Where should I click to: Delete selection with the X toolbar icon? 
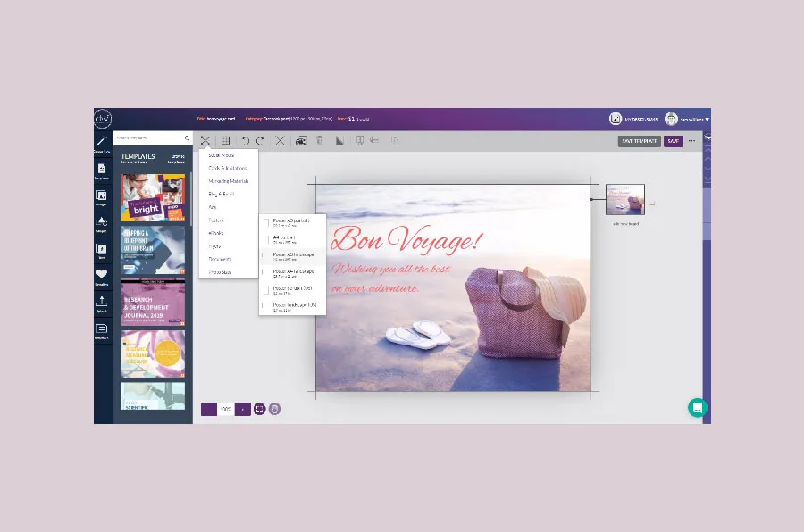(281, 140)
